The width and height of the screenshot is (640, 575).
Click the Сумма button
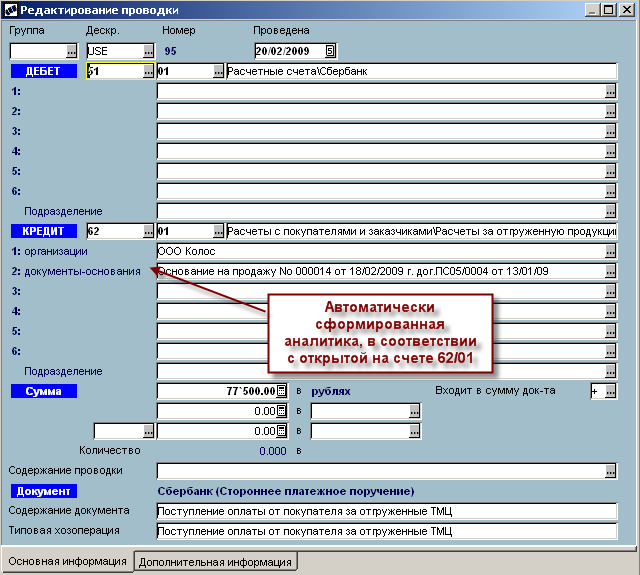pos(44,391)
